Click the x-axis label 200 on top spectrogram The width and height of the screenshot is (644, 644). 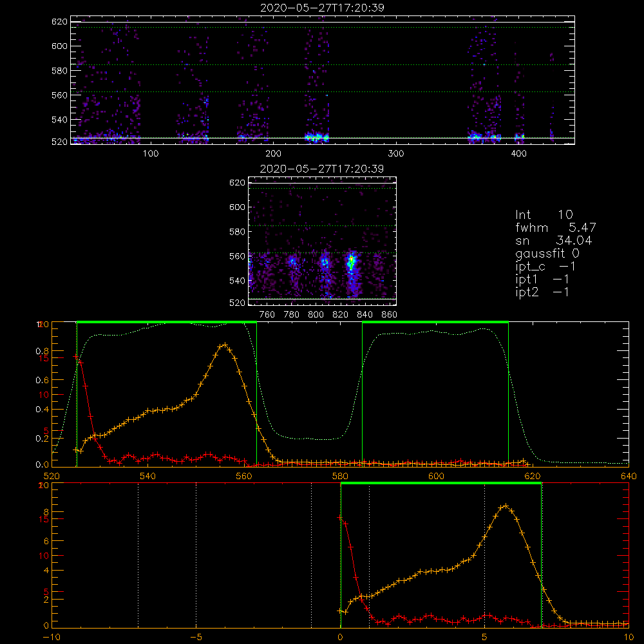[273, 154]
